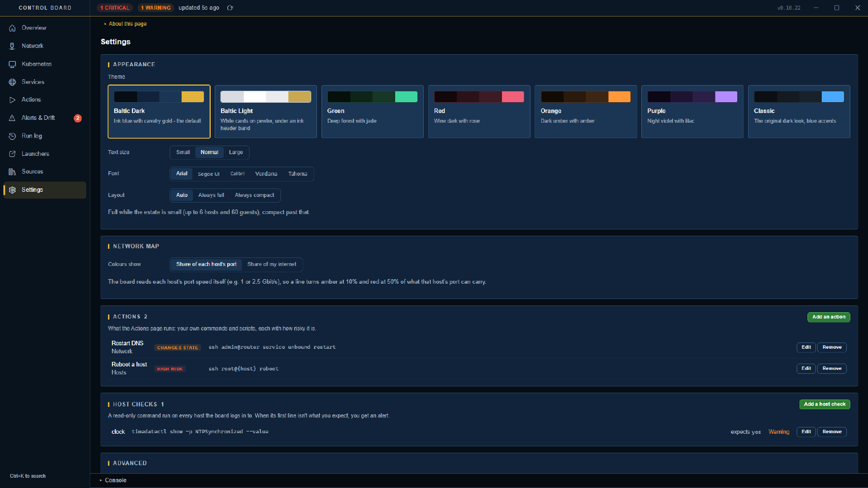
Task: Select the Green theme card
Action: point(372,112)
